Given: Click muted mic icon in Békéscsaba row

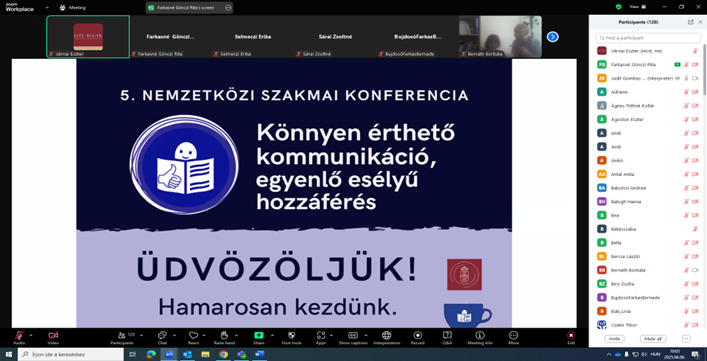Looking at the screenshot, I should point(695,229).
